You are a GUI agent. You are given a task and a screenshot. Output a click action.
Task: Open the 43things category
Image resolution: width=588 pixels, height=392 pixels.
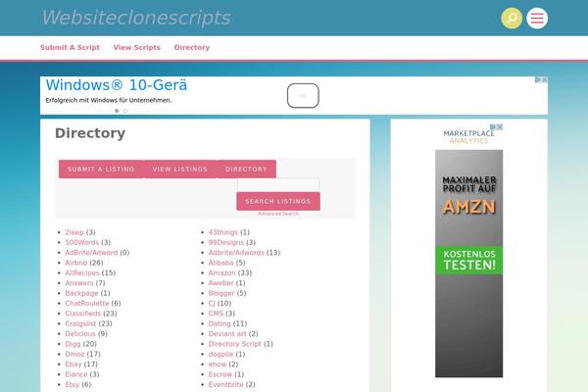coord(223,232)
